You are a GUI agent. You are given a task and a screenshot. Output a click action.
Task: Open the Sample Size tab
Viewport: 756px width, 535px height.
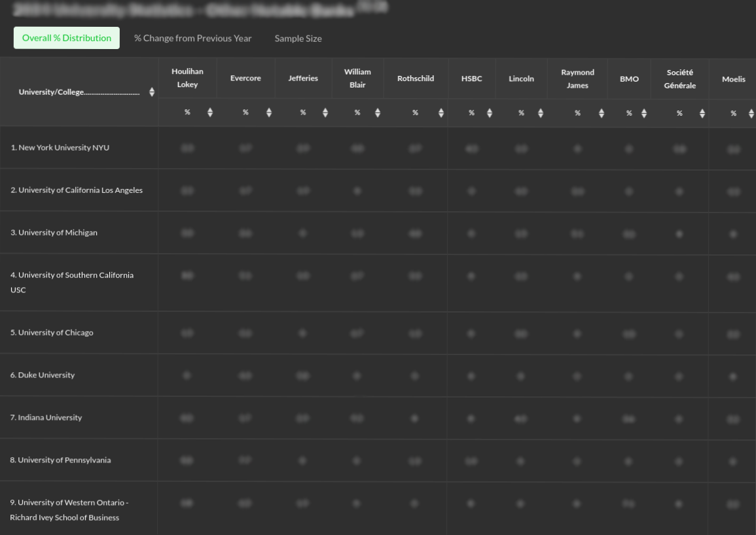coord(298,39)
